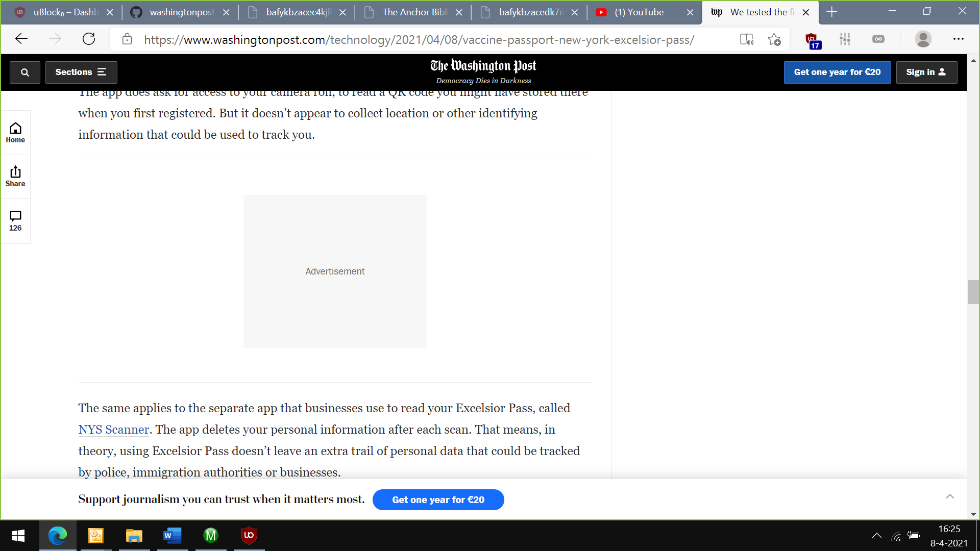Click the Sign in button

[926, 72]
